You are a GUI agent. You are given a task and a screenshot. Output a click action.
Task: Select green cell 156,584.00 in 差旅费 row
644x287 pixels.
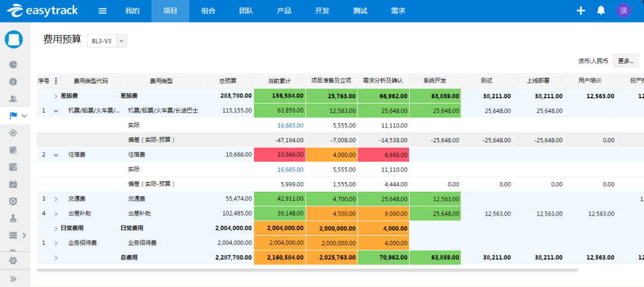[280, 96]
